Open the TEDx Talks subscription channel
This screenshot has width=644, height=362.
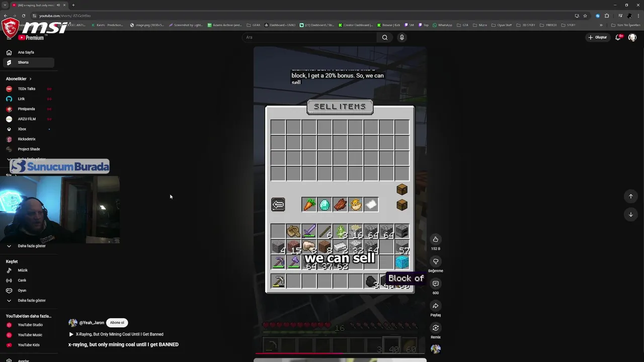click(28, 89)
